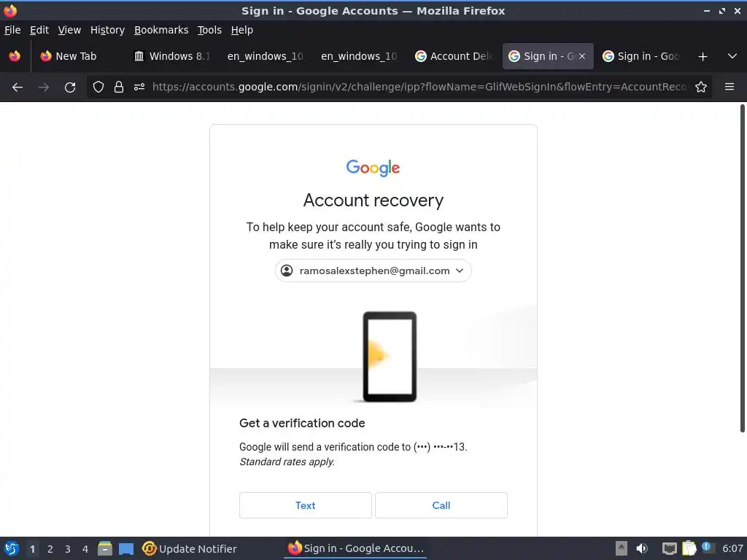Switch to workspace 3 in taskbar
The width and height of the screenshot is (747, 560).
click(x=68, y=549)
